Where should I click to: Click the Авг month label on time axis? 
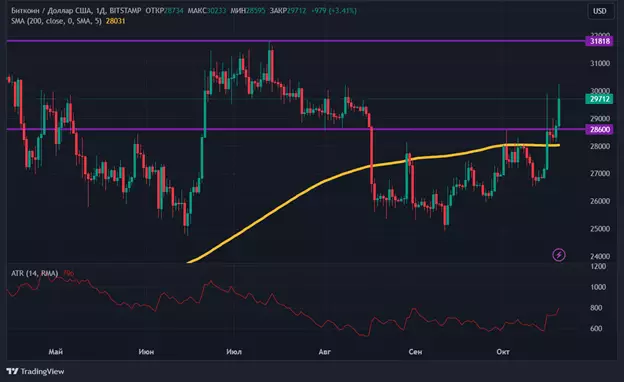[x=325, y=352]
